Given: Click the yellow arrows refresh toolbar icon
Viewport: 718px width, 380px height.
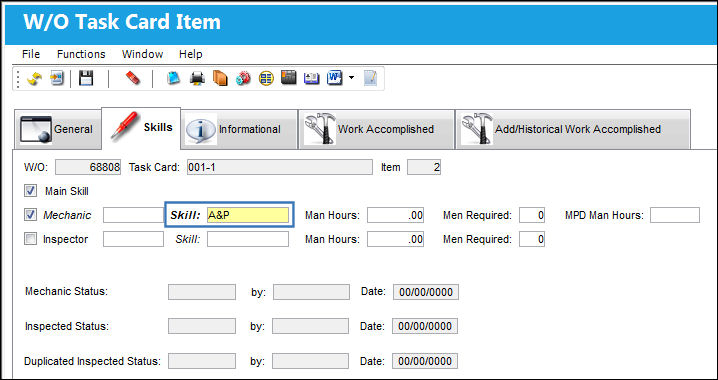Looking at the screenshot, I should pyautogui.click(x=35, y=79).
